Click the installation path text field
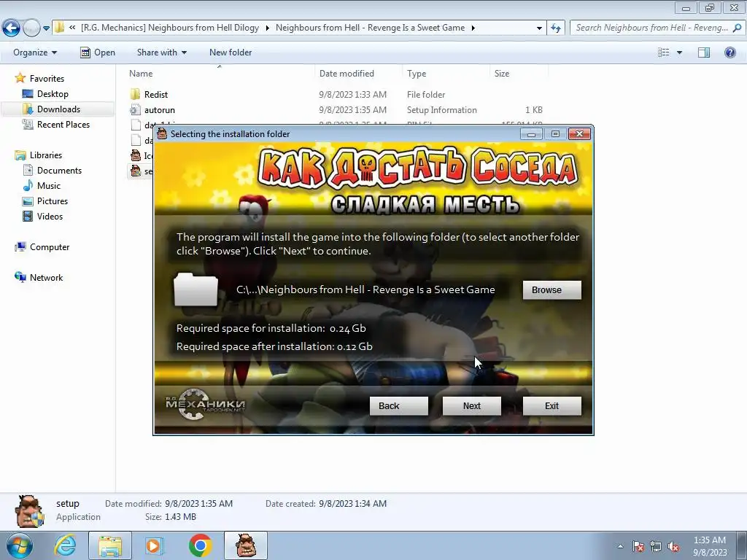Screen dimensions: 747x560 coord(365,289)
